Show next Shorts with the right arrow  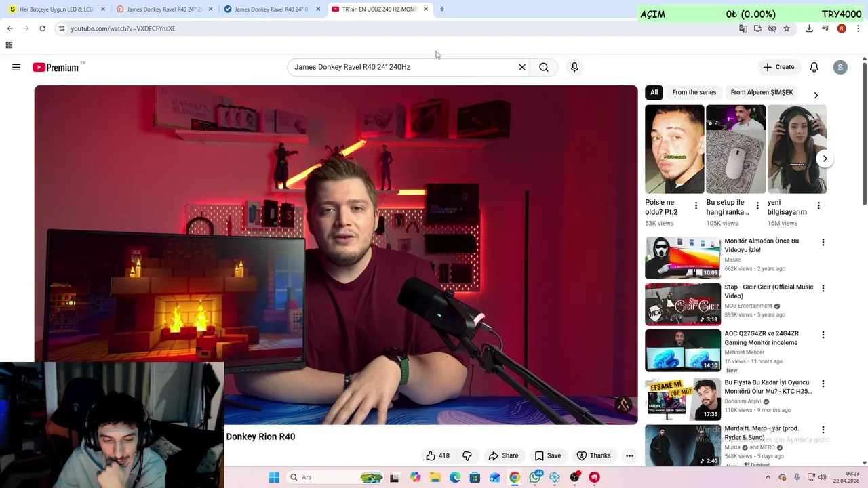click(x=825, y=159)
